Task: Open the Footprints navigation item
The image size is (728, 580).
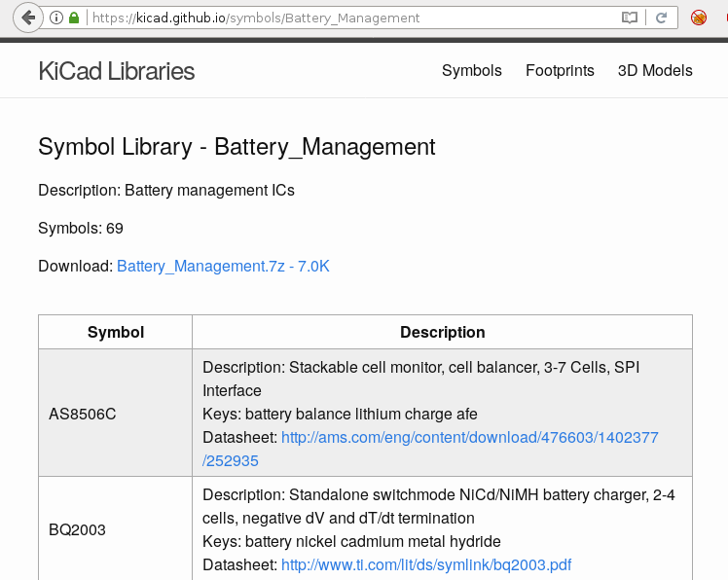Action: [x=560, y=71]
